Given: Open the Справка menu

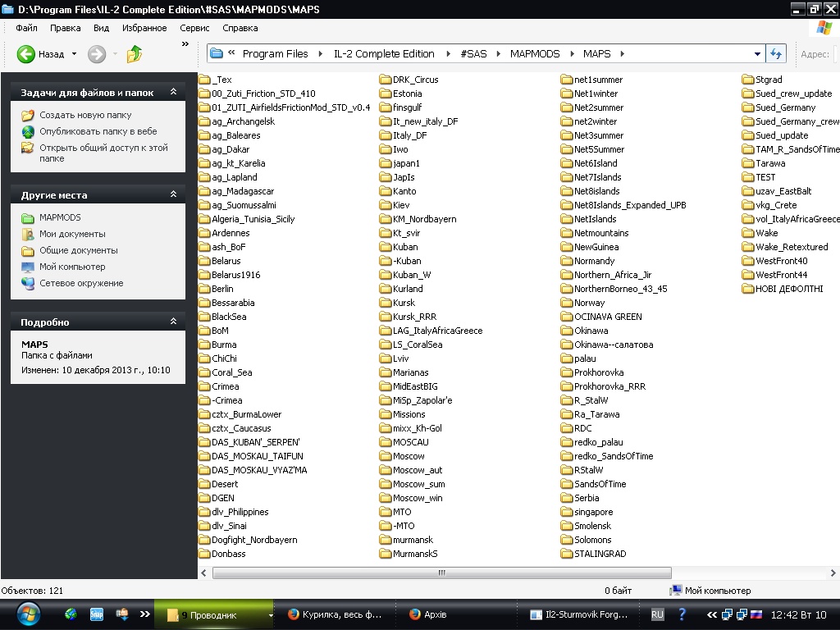Looking at the screenshot, I should click(x=240, y=28).
